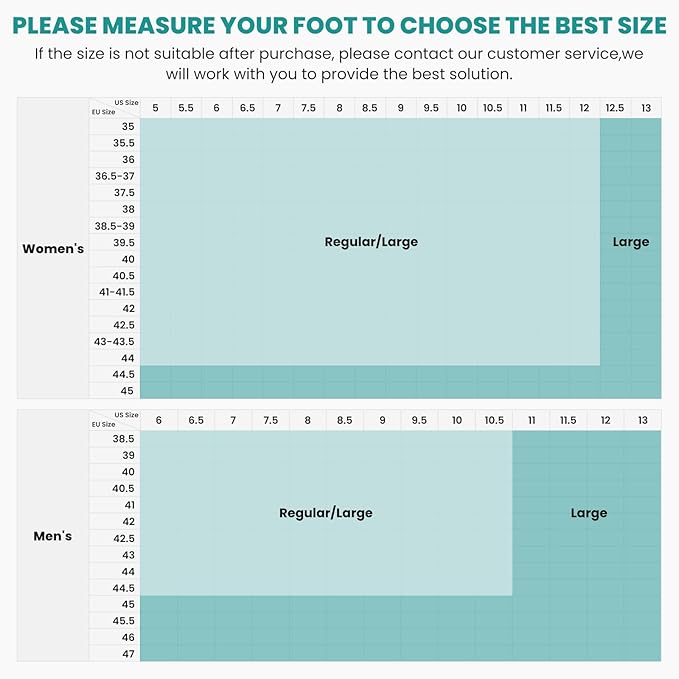Select US size 11.5 in the Men's header
This screenshot has width=679, height=679.
point(568,420)
